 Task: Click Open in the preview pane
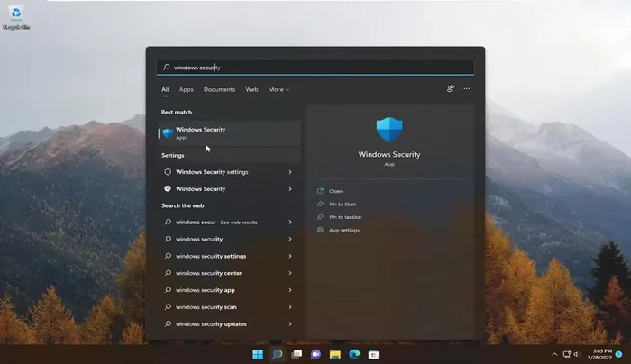coord(335,191)
